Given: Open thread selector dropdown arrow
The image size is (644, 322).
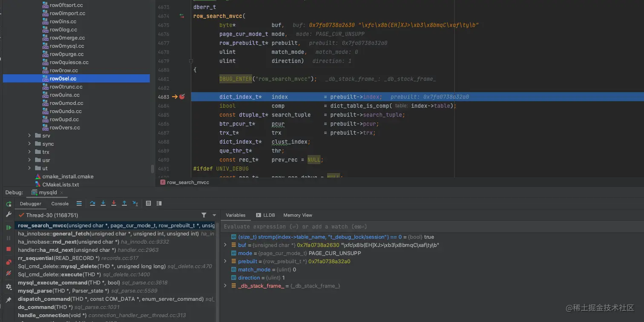Looking at the screenshot, I should [214, 215].
